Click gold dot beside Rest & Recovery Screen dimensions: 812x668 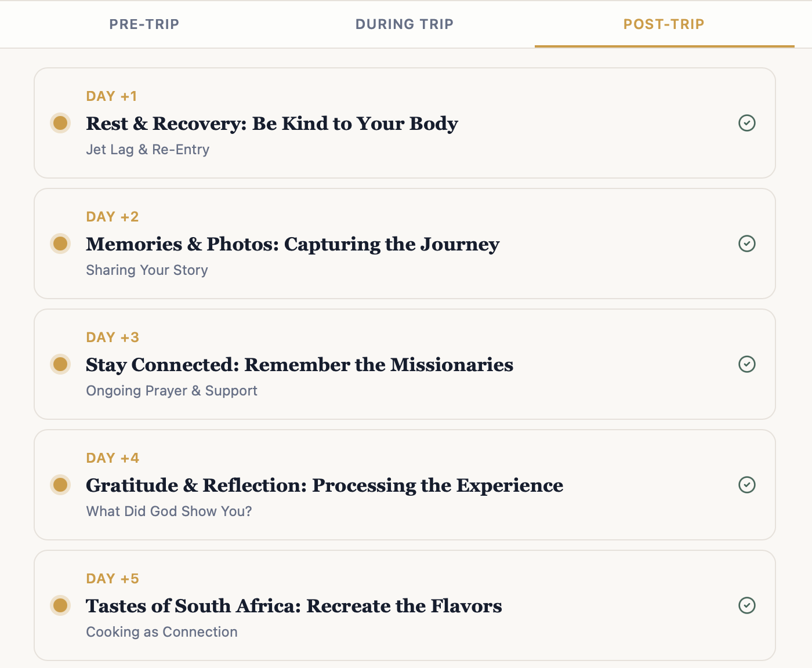point(60,123)
